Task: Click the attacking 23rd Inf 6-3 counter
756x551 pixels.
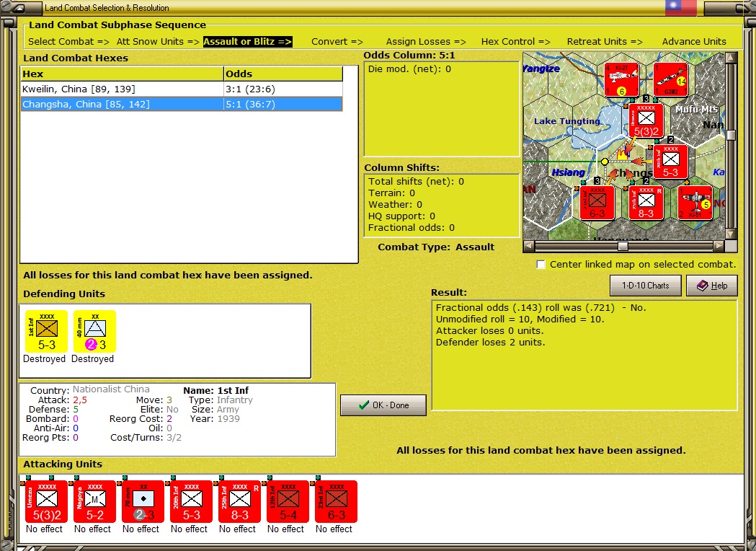Action: click(x=336, y=501)
